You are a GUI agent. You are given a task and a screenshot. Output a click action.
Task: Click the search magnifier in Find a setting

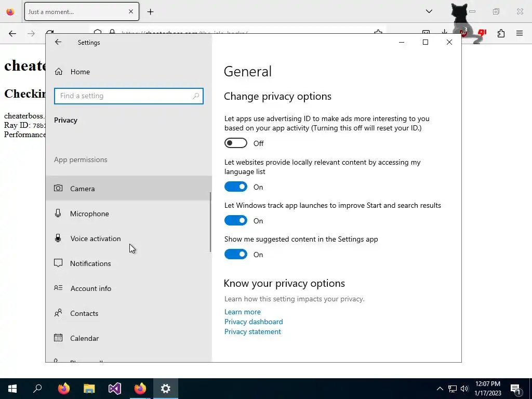(196, 96)
